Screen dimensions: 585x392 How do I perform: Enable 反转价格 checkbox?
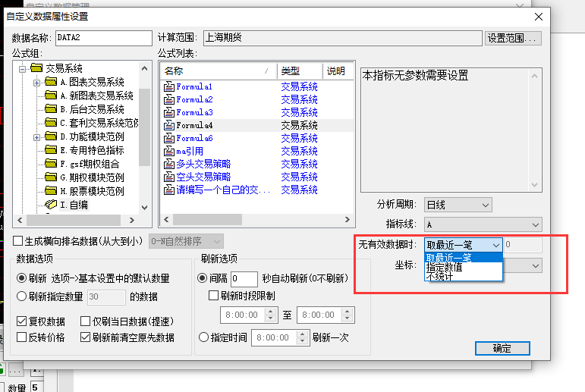point(22,337)
